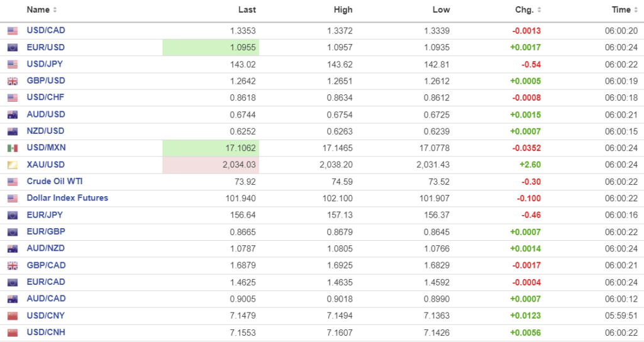Click the Low column header
This screenshot has height=342, width=644.
(x=440, y=10)
